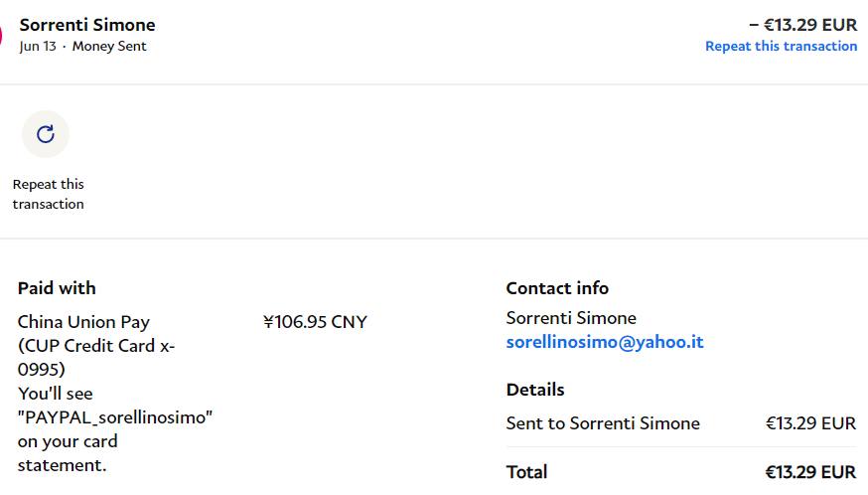The image size is (868, 495).
Task: Click the Sorrenti Simone header name
Action: pyautogui.click(x=87, y=25)
